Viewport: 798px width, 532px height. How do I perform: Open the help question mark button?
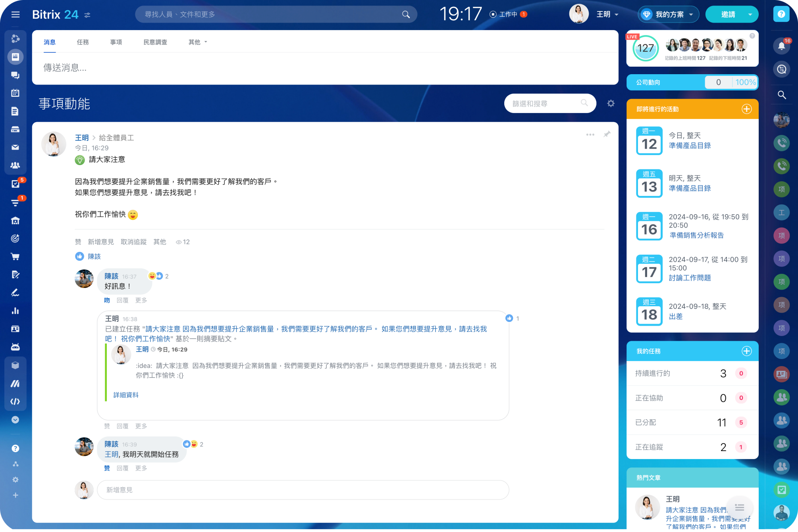click(x=781, y=14)
